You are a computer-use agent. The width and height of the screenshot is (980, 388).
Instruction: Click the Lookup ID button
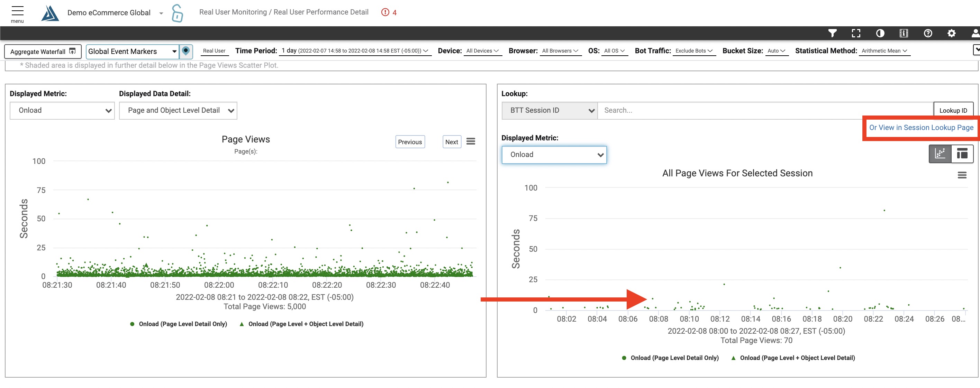(953, 111)
